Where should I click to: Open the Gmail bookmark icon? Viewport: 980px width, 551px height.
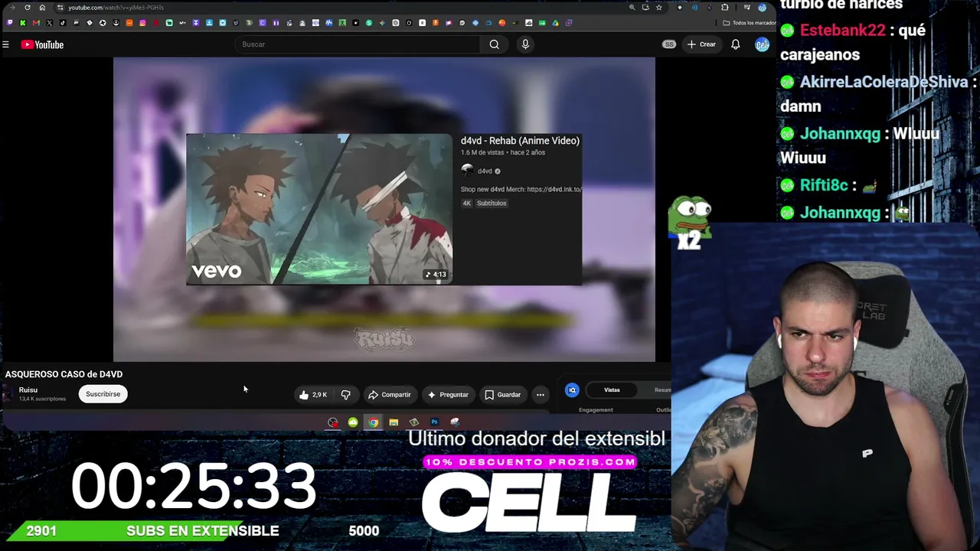pyautogui.click(x=36, y=23)
